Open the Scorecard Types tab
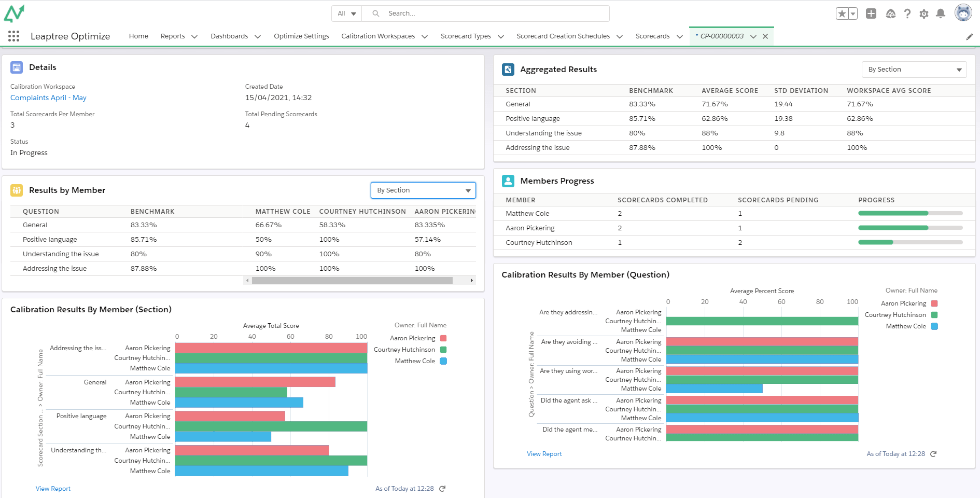980x498 pixels. pyautogui.click(x=466, y=36)
